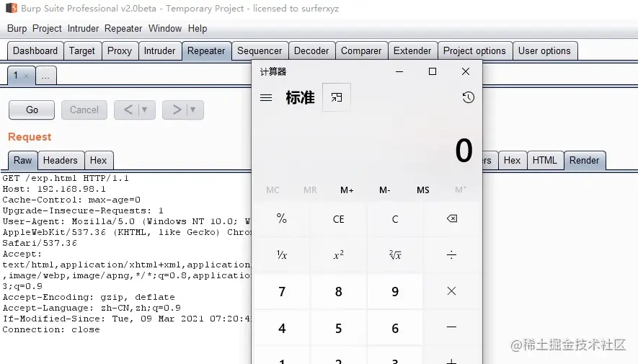The image size is (638, 364).
Task: Open the Help menu
Action: tap(198, 28)
